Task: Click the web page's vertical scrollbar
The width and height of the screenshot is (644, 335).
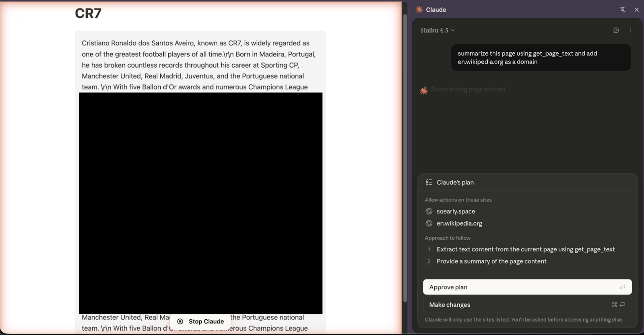Action: click(x=405, y=159)
